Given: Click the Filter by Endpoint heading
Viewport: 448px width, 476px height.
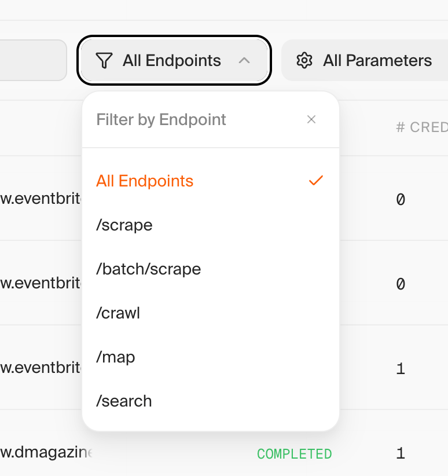Looking at the screenshot, I should (161, 120).
